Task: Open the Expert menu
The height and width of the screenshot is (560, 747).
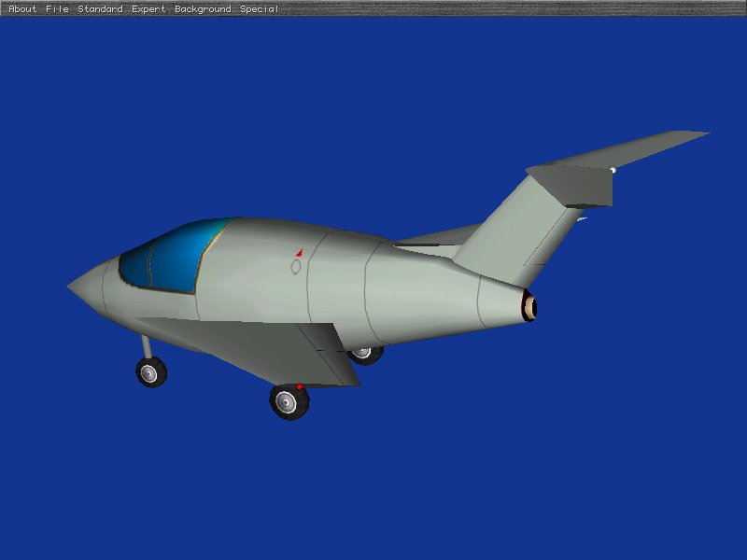Action: click(x=148, y=9)
